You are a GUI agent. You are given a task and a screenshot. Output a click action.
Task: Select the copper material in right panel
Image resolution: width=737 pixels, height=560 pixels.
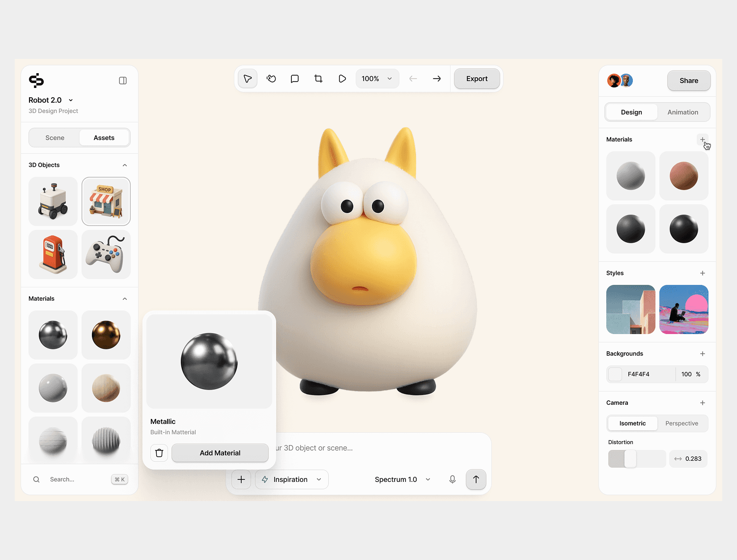(684, 176)
